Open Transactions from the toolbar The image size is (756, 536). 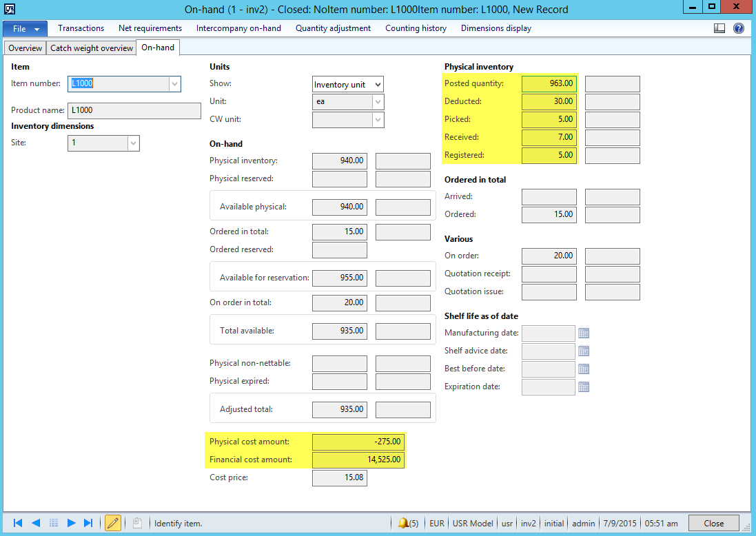coord(81,28)
